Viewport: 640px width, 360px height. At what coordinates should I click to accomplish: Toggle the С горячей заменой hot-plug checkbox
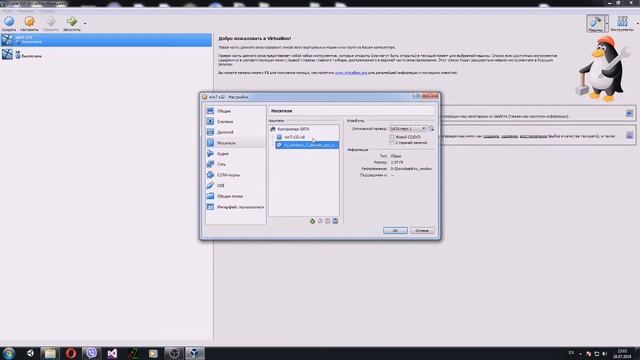(x=391, y=143)
